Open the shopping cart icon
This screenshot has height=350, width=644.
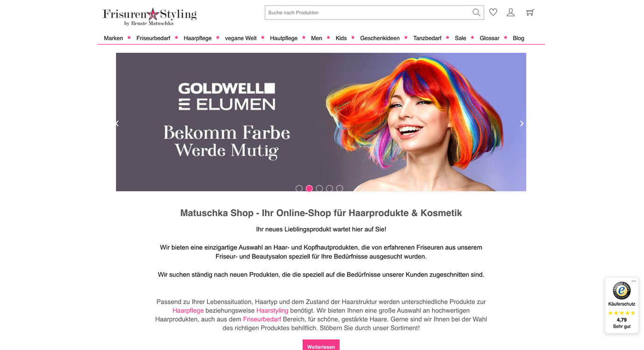530,13
